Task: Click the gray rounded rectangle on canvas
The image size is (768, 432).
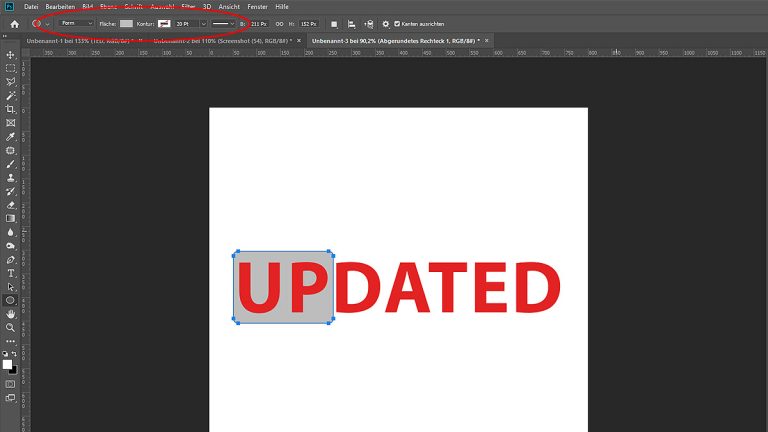Action: (x=284, y=287)
